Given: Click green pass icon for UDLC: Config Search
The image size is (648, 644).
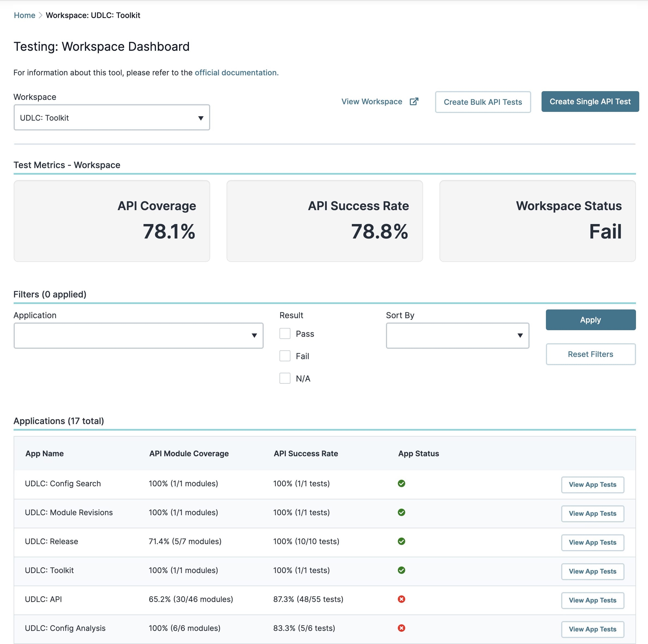Looking at the screenshot, I should [x=401, y=483].
